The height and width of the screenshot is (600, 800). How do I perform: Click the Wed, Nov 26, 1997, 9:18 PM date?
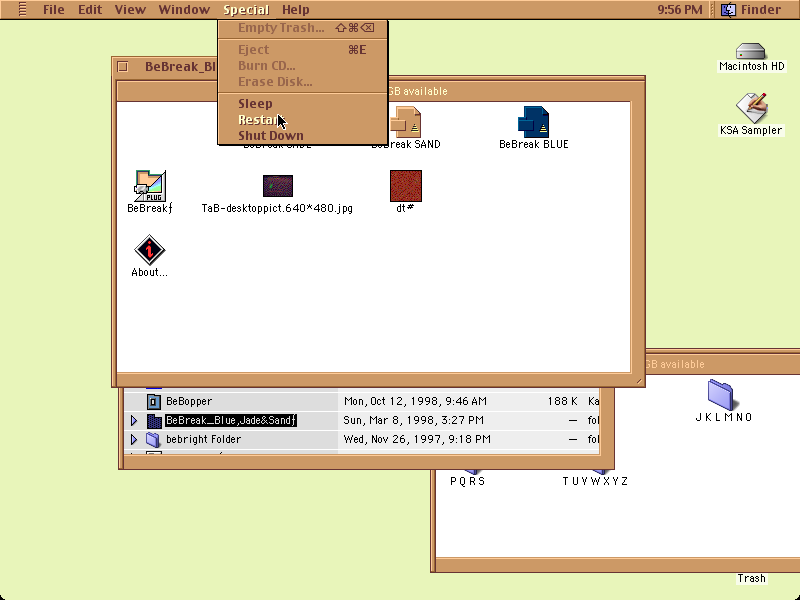pos(417,439)
